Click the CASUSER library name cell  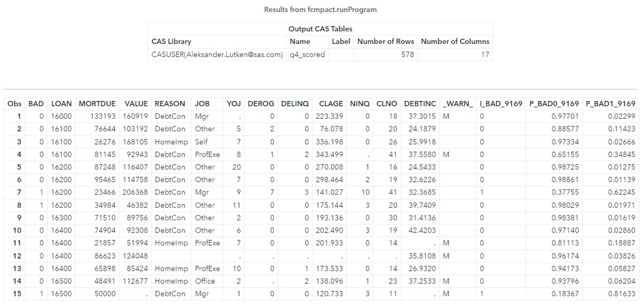(x=217, y=55)
